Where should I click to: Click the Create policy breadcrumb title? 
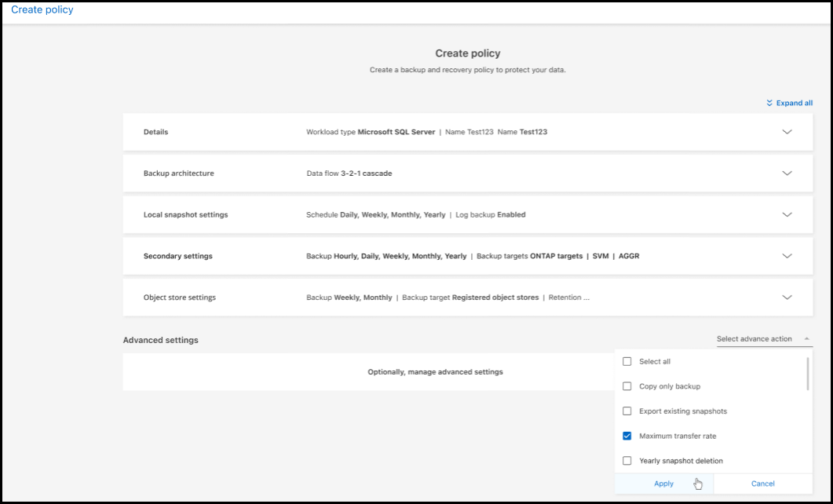[42, 10]
